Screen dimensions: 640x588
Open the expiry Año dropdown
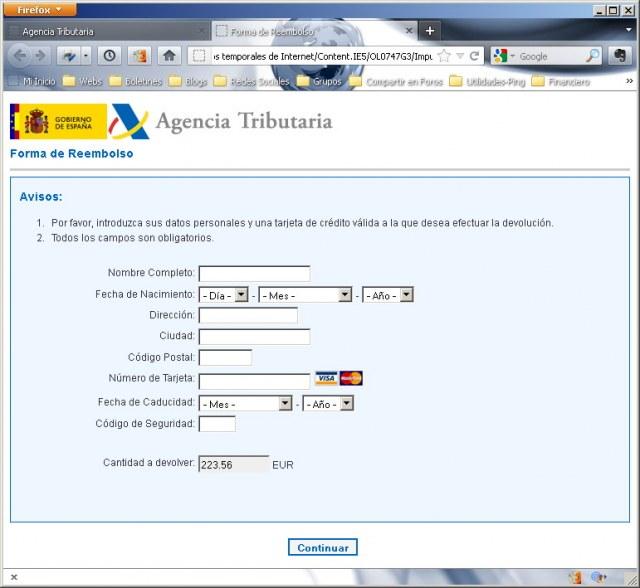pos(328,404)
